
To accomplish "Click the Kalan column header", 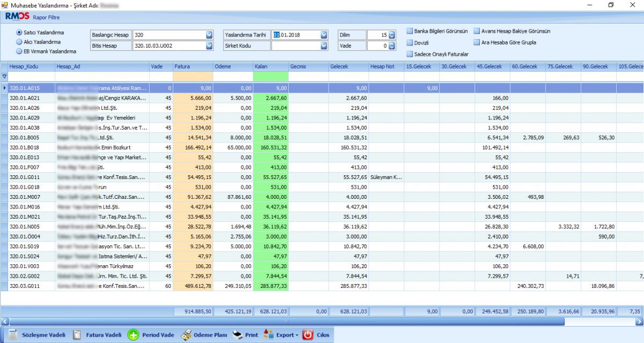I will point(270,66).
